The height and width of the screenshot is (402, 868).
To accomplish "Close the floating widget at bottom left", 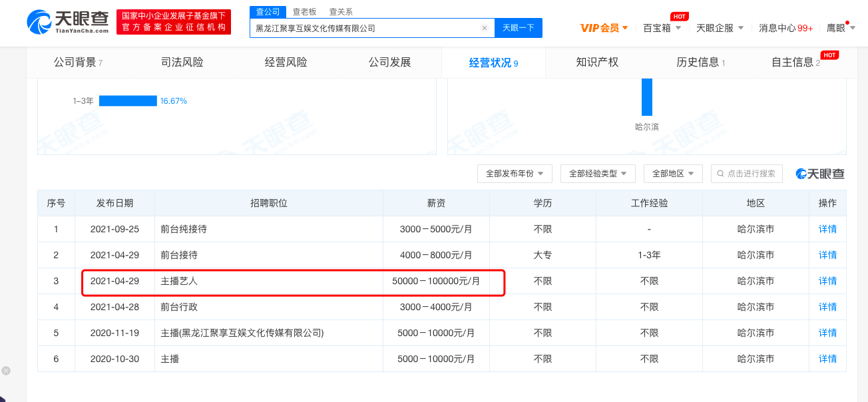I will tap(6, 371).
